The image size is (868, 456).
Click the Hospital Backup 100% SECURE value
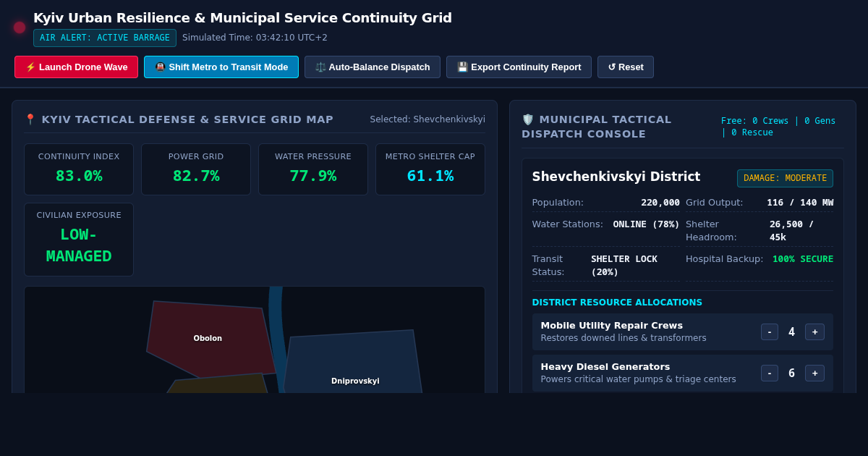[x=803, y=259]
